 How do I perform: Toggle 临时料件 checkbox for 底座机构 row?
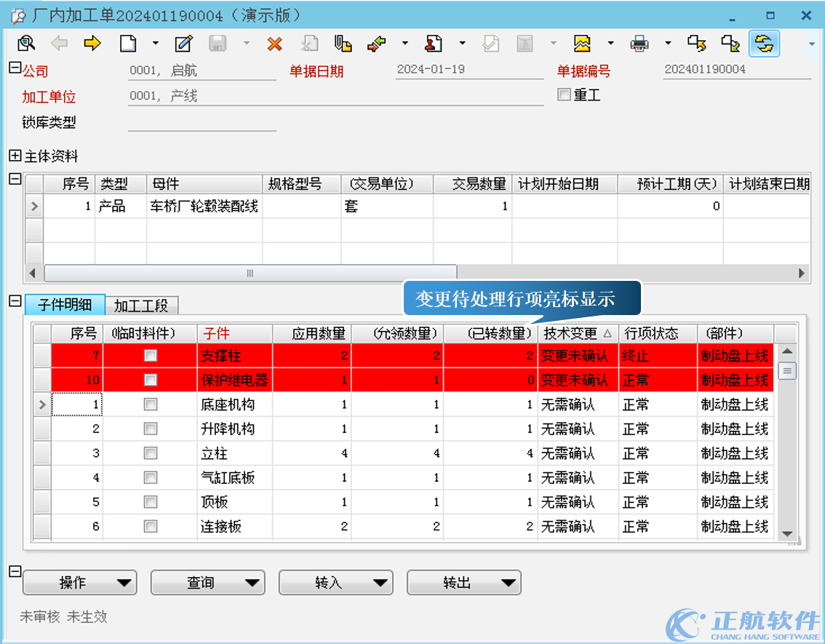tap(151, 404)
